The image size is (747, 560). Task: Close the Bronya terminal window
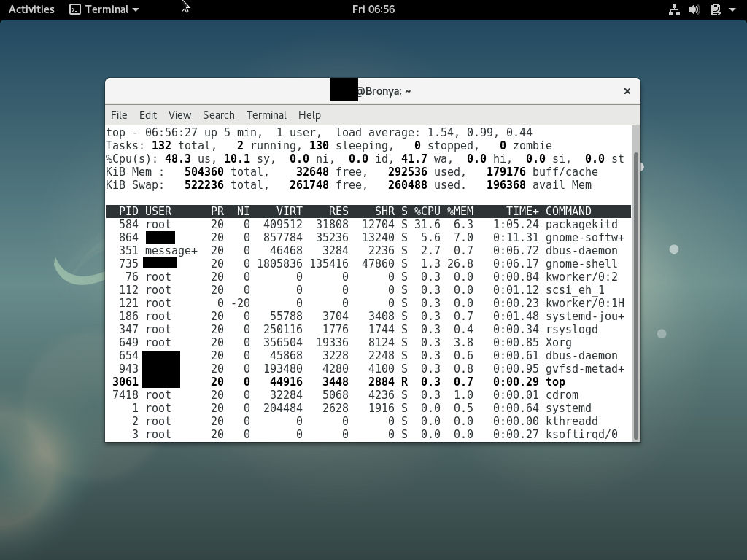click(627, 91)
